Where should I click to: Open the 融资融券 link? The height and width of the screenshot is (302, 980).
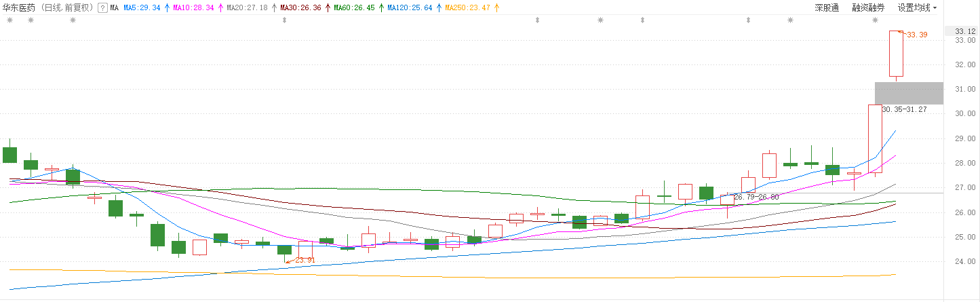click(868, 8)
